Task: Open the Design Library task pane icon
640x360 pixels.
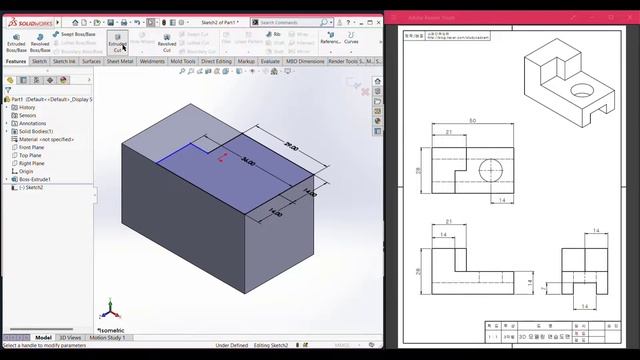Action: 378,91
